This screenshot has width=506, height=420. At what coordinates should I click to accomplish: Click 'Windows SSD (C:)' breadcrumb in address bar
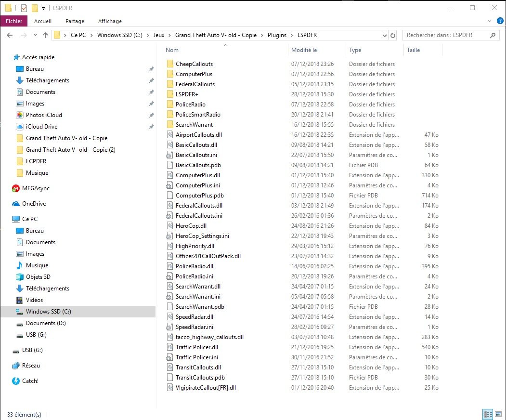coord(120,35)
